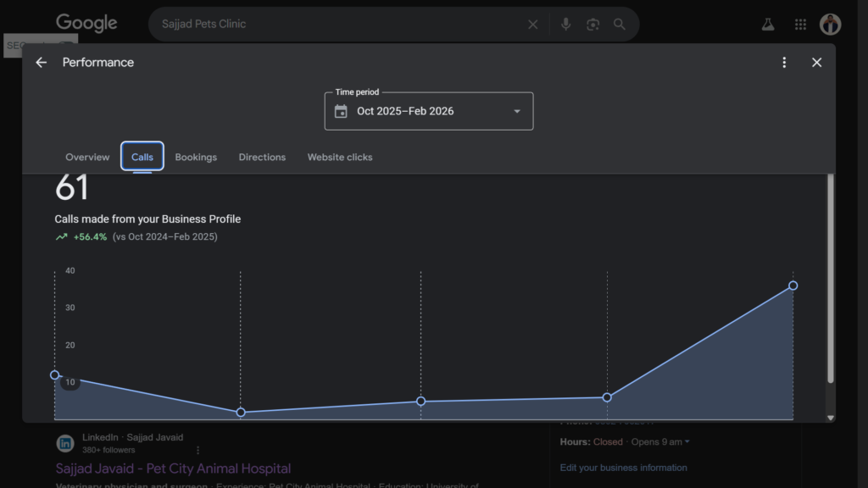Click Edit your business information link
Image resolution: width=868 pixels, height=488 pixels.
pyautogui.click(x=623, y=468)
